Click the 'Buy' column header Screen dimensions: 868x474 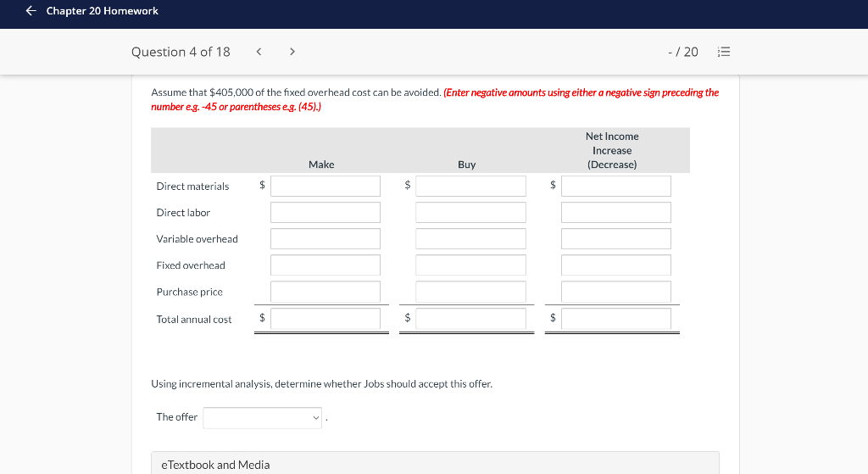pyautogui.click(x=467, y=165)
